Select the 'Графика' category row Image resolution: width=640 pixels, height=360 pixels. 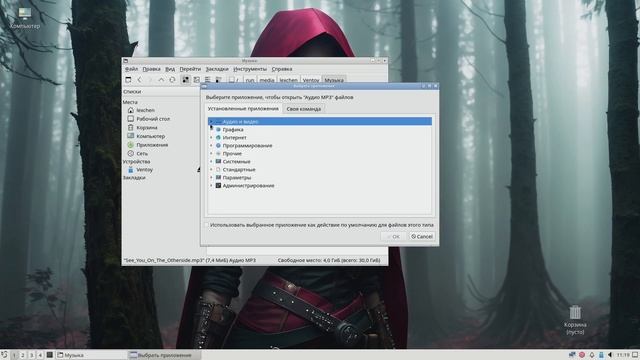[x=320, y=129]
